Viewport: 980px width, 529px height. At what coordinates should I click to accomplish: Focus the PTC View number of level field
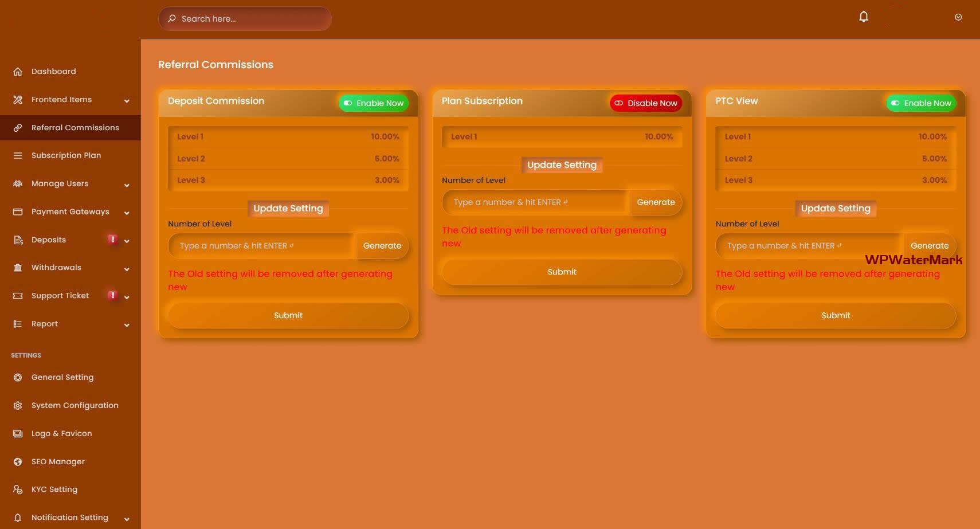[809, 246]
